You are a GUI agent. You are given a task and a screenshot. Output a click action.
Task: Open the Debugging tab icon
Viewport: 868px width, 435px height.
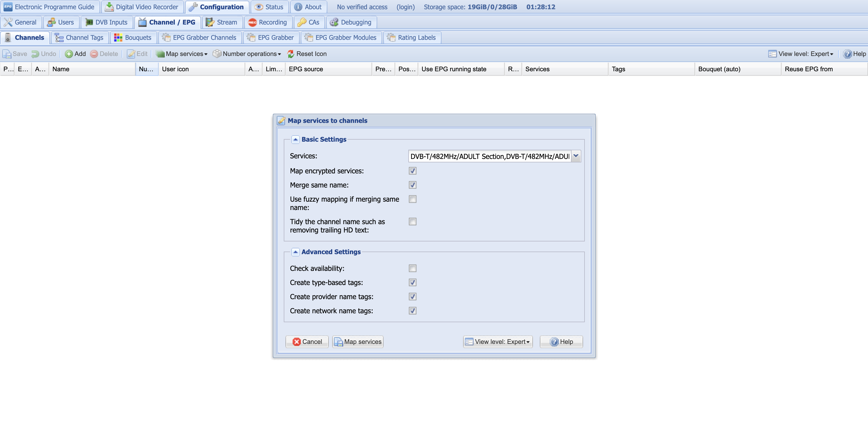pyautogui.click(x=334, y=22)
